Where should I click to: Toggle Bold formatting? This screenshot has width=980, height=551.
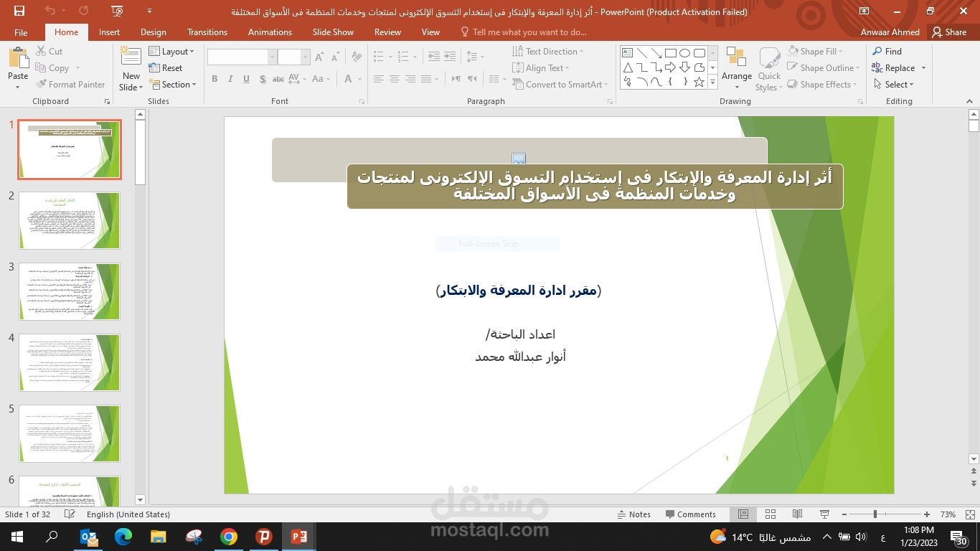coord(215,79)
